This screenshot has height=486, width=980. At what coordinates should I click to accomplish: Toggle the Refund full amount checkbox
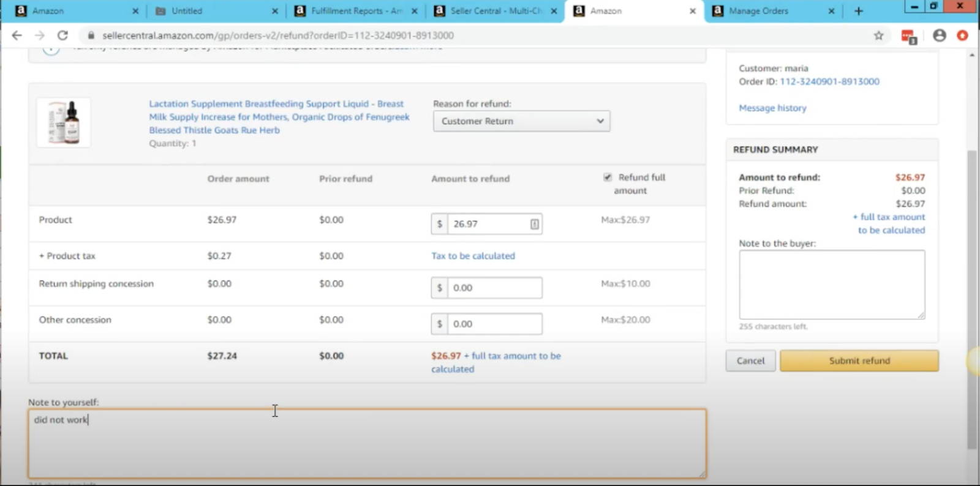click(608, 177)
